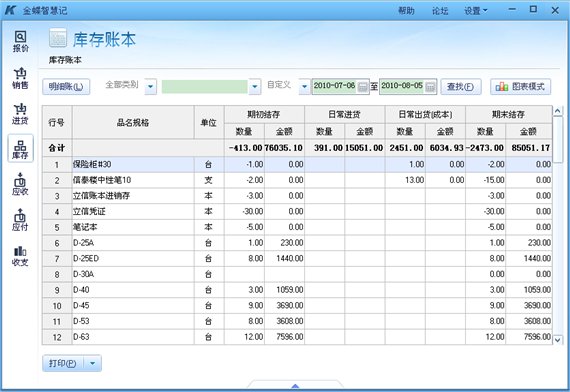Expand the bottom panel collapse arrow
Image resolution: width=570 pixels, height=392 pixels.
[295, 386]
